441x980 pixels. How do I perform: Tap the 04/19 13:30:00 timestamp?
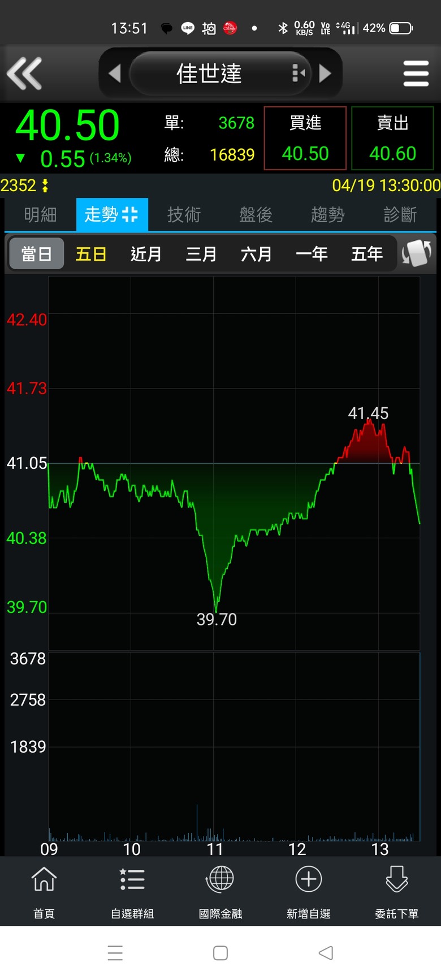[386, 185]
